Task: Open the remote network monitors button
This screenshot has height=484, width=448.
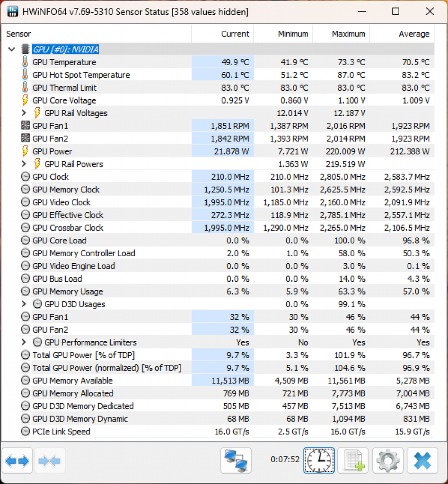Action: coord(236,460)
